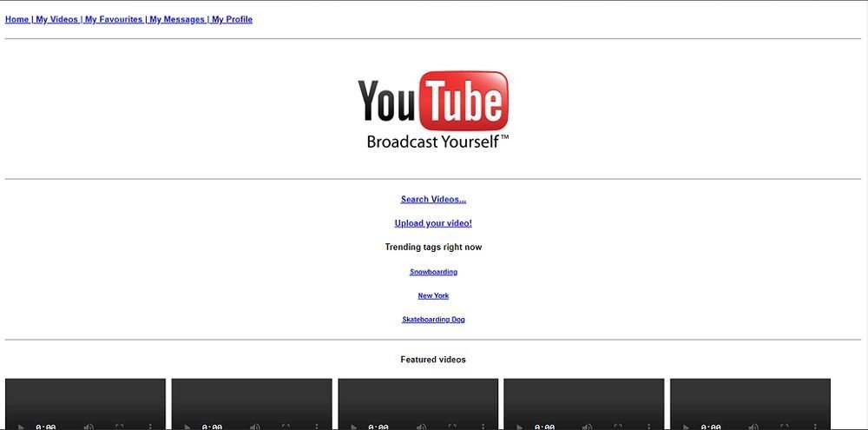The image size is (868, 430).
Task: Open the second featured video player
Action: click(252, 404)
